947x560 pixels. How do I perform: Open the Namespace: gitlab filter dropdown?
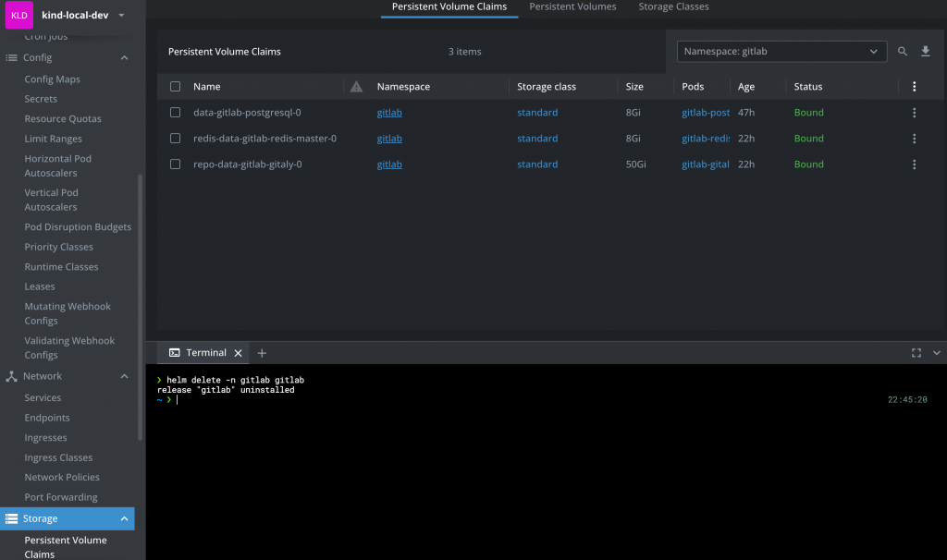click(781, 52)
